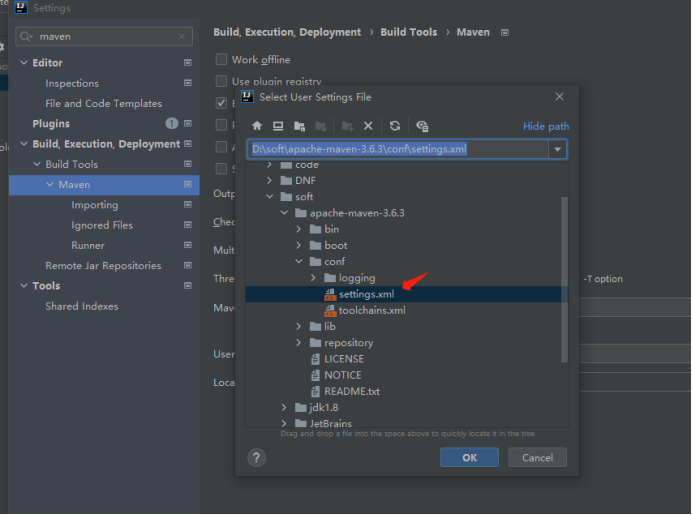Click the scope icon next to Importing
Screen dimensions: 692x515
[x=188, y=205]
